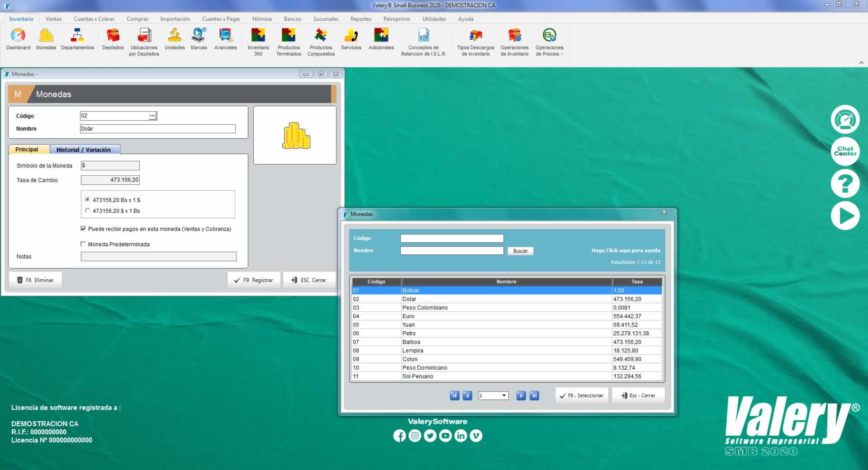Click the speedometer dashboard round icon
This screenshot has height=470, width=868.
coord(845,119)
